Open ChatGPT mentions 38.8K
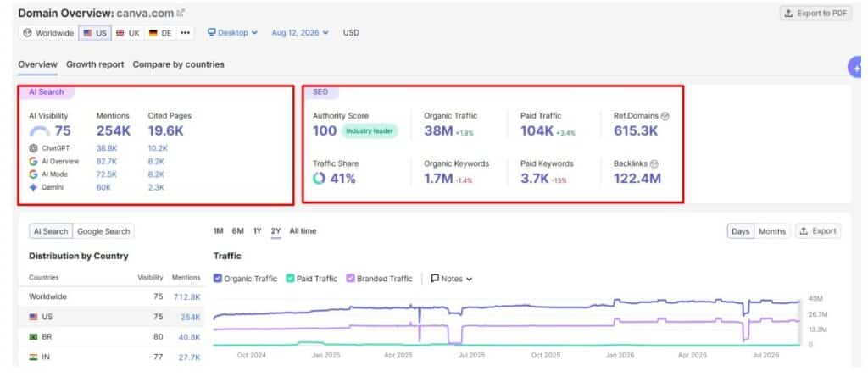Screen dimensions: 868x382 coord(106,148)
